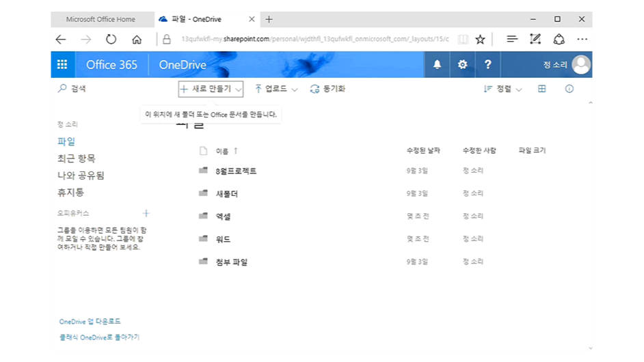
Task: Add page to favorites with star
Action: [480, 40]
